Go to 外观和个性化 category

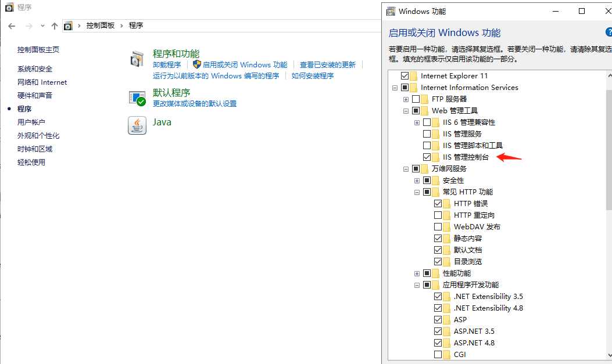(x=38, y=136)
